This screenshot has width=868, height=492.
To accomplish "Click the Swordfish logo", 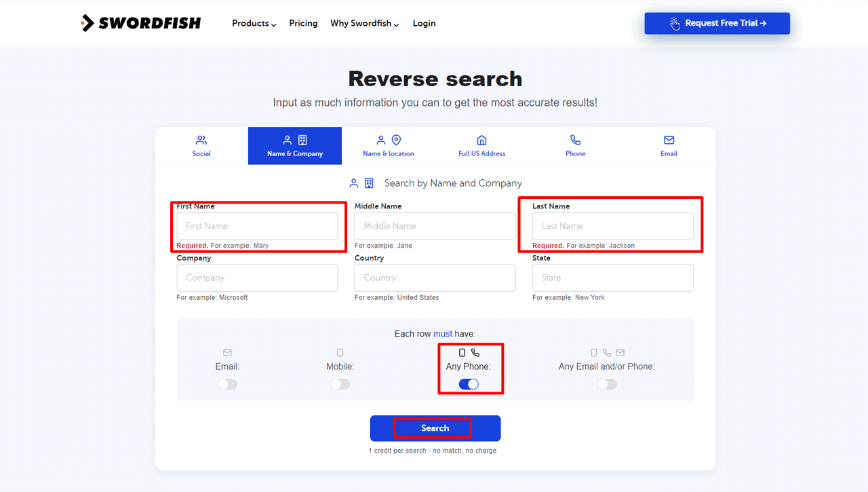I will (x=140, y=22).
